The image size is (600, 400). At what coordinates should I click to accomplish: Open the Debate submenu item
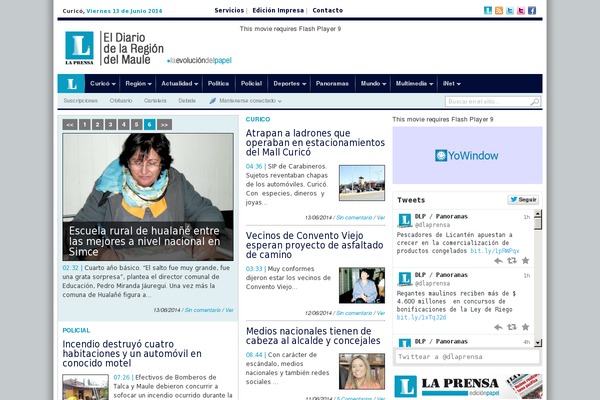click(187, 101)
